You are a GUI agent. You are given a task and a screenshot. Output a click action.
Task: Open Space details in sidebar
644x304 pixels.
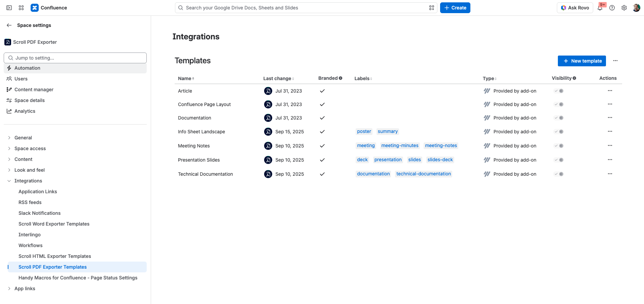(x=75, y=100)
